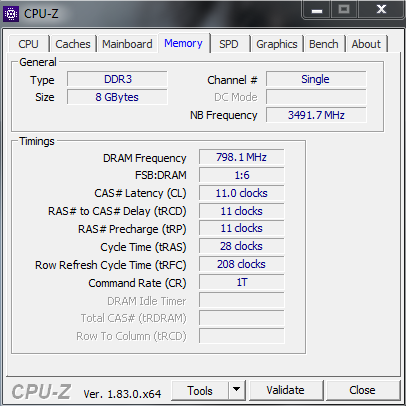The width and height of the screenshot is (406, 406).
Task: Click the DRAM Frequency label
Action: [145, 158]
